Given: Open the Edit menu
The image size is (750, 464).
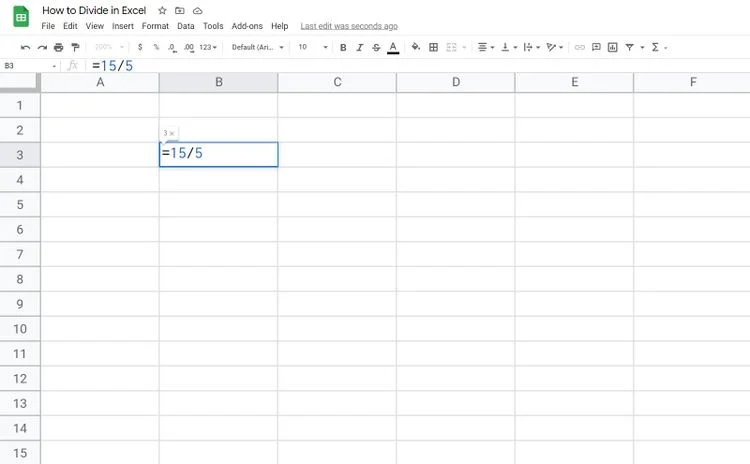Looking at the screenshot, I should (x=70, y=26).
